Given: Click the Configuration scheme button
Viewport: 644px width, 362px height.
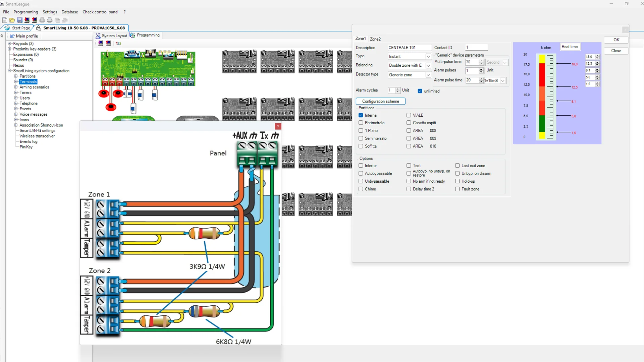Looking at the screenshot, I should (x=380, y=101).
